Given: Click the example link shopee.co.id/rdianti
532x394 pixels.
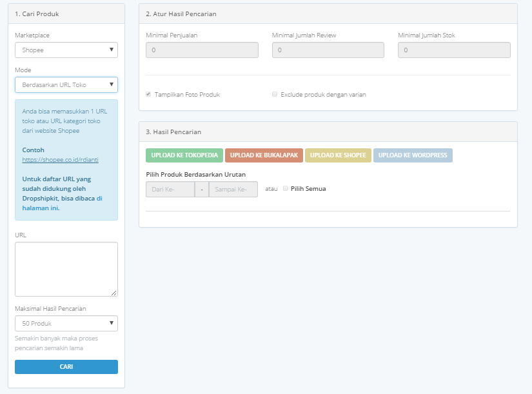Looking at the screenshot, I should tap(61, 159).
